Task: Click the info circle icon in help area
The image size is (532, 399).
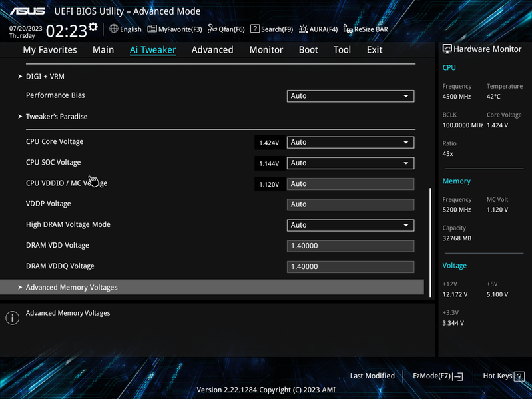Action: [13, 318]
